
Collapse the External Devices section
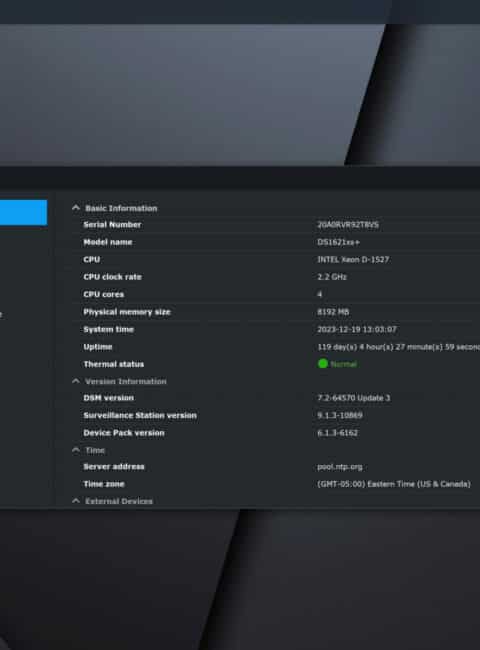coord(76,501)
